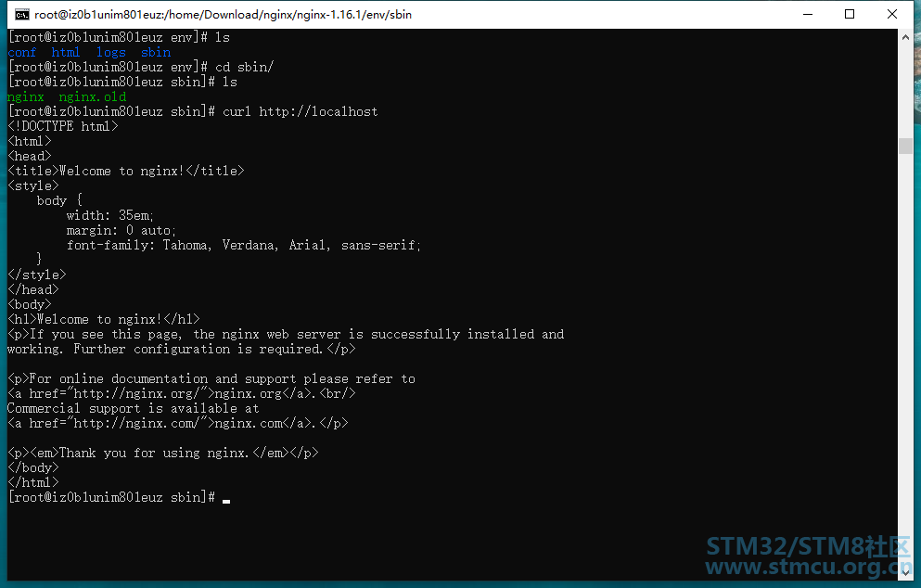The height and width of the screenshot is (588, 921).
Task: Click the '</body>' closing tag line
Action: click(x=33, y=467)
